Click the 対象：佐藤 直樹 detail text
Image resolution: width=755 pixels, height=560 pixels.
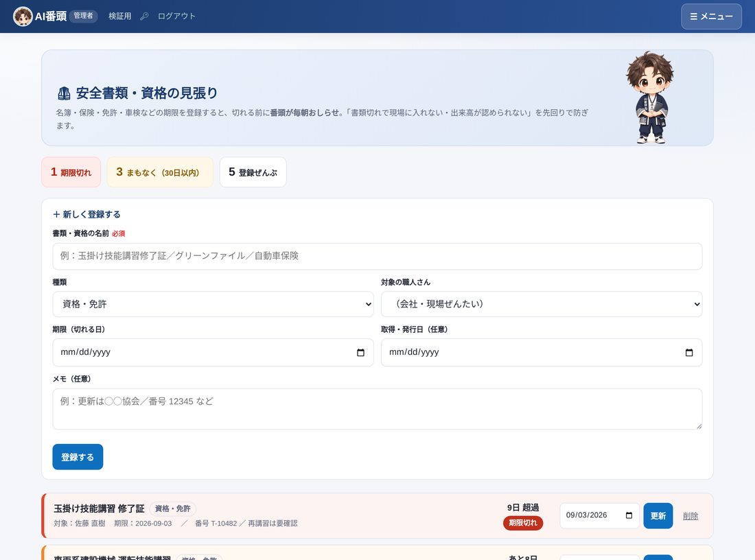(80, 524)
